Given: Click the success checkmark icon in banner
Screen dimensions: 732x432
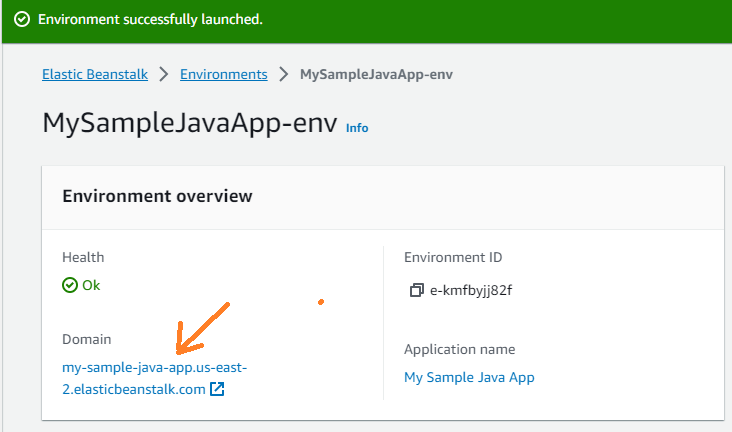Looking at the screenshot, I should point(22,20).
